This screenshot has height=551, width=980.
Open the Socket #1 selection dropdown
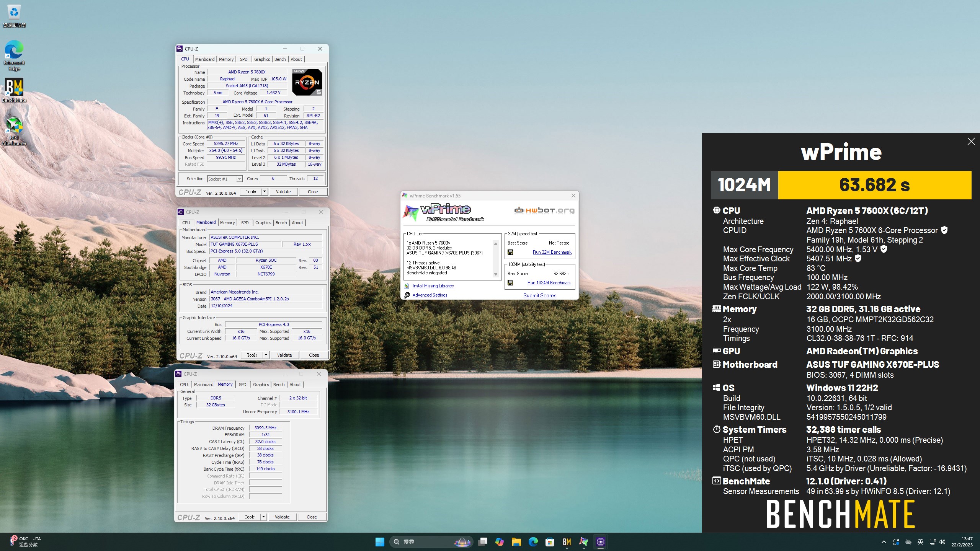(x=225, y=179)
